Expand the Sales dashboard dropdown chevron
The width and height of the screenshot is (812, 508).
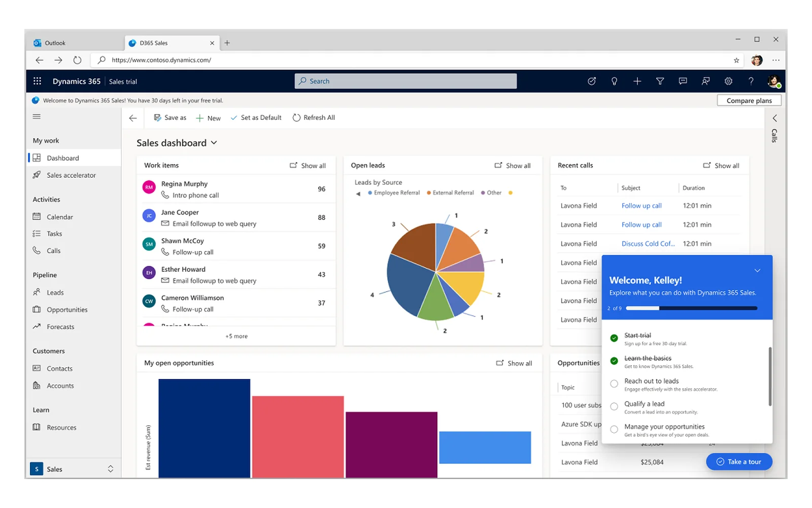point(214,143)
